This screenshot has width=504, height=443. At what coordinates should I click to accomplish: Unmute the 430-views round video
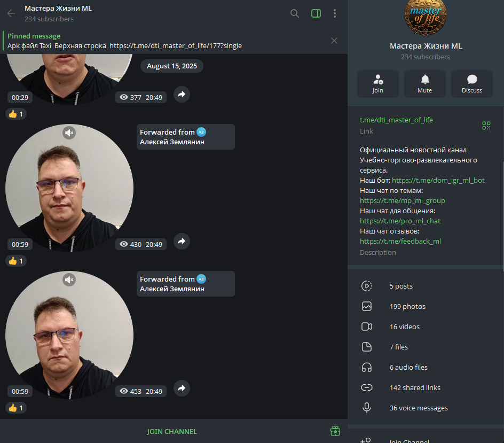click(69, 133)
